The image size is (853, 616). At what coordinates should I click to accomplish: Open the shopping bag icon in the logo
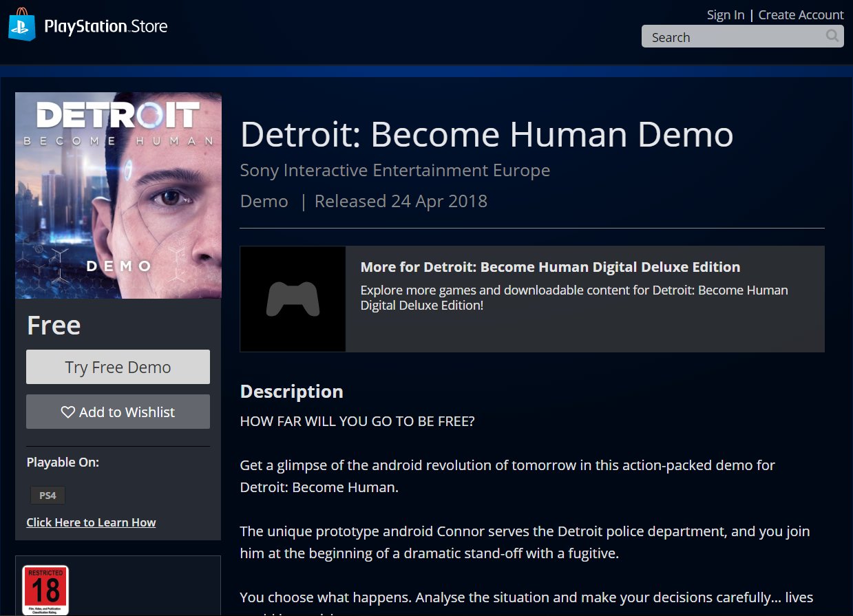[21, 26]
